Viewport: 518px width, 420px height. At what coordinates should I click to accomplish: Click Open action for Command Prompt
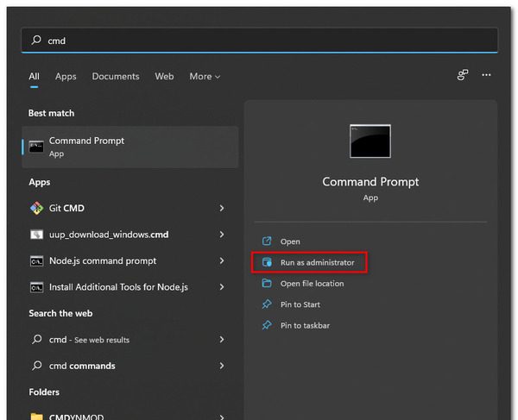point(290,241)
